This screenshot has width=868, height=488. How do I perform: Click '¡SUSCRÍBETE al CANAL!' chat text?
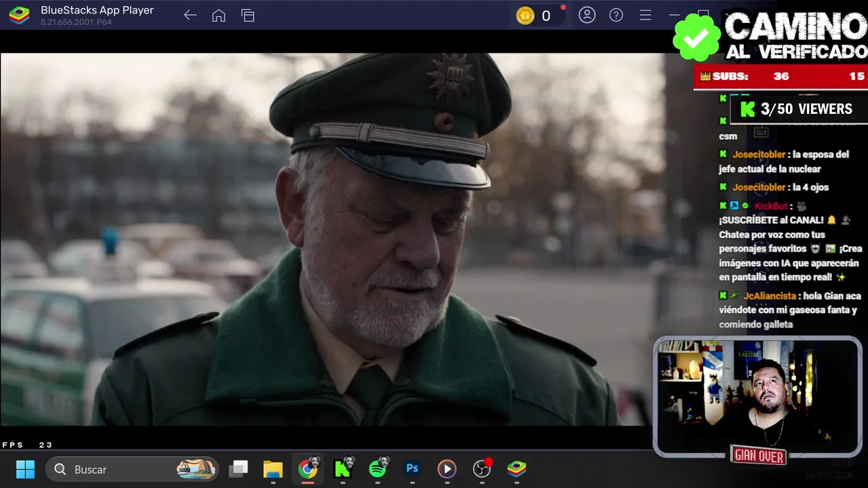click(771, 220)
